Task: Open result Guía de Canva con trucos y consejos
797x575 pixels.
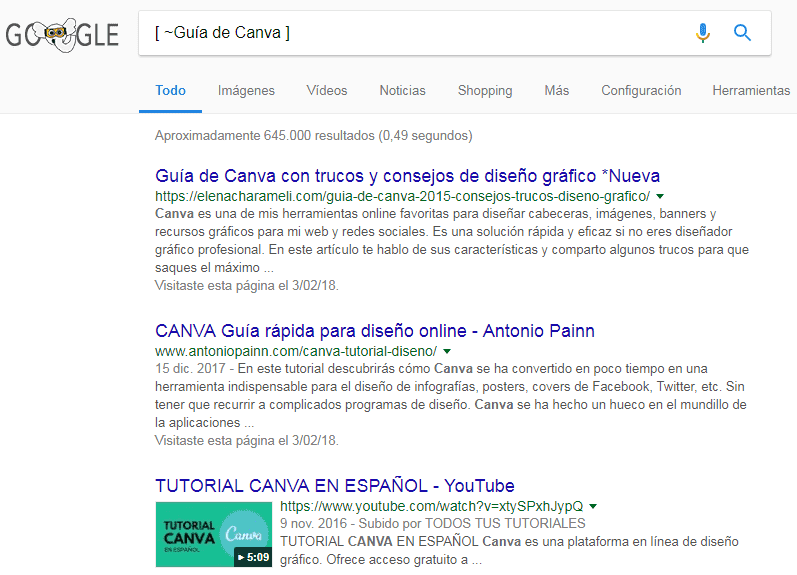Action: pyautogui.click(x=407, y=176)
